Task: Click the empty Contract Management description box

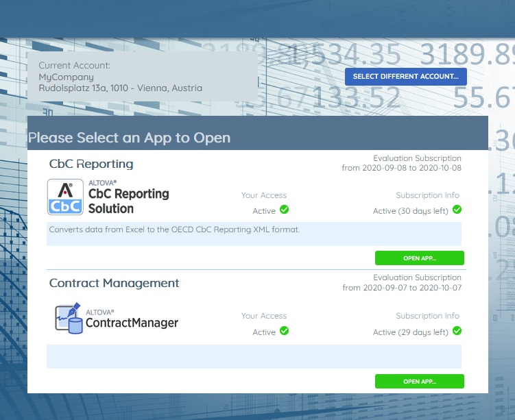Action: coord(254,356)
